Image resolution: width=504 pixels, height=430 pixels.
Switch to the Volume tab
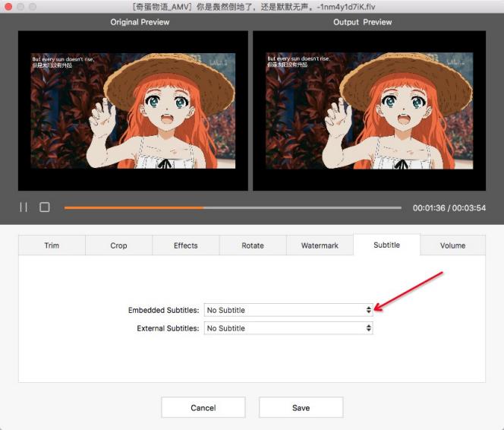coord(453,245)
